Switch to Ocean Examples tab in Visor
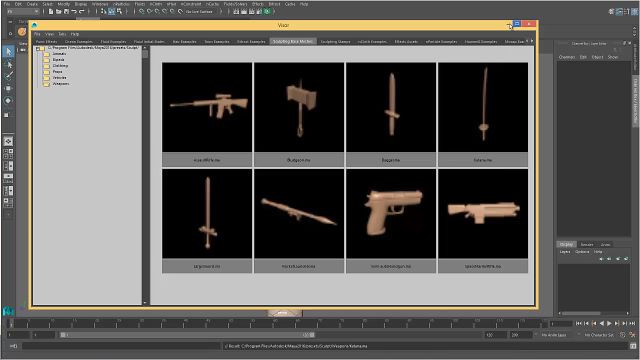The width and height of the screenshot is (640, 360). click(x=79, y=42)
